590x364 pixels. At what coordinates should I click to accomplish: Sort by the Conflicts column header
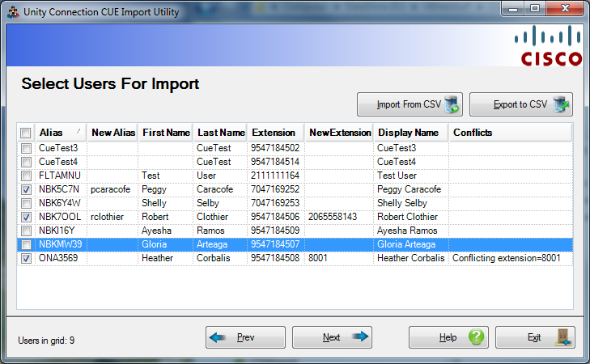point(511,133)
